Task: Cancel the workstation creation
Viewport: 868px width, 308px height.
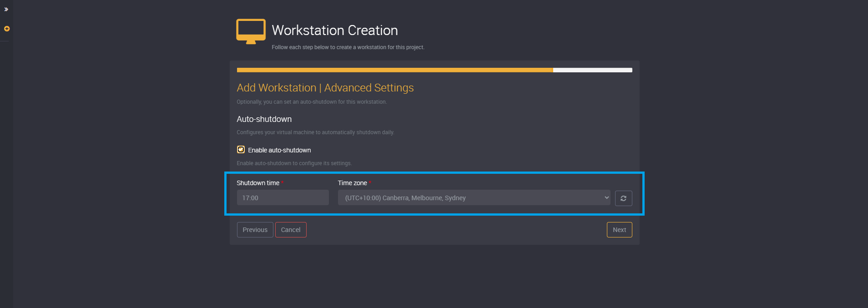Action: [291, 230]
